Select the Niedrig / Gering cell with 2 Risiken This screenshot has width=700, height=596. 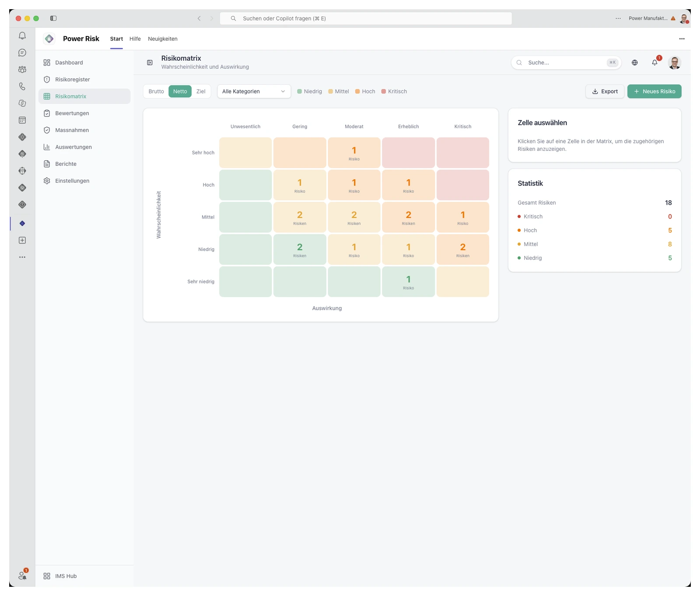[300, 249]
